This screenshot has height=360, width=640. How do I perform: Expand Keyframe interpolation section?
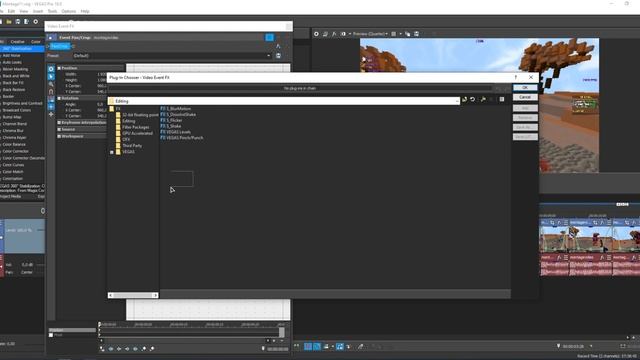click(x=59, y=122)
